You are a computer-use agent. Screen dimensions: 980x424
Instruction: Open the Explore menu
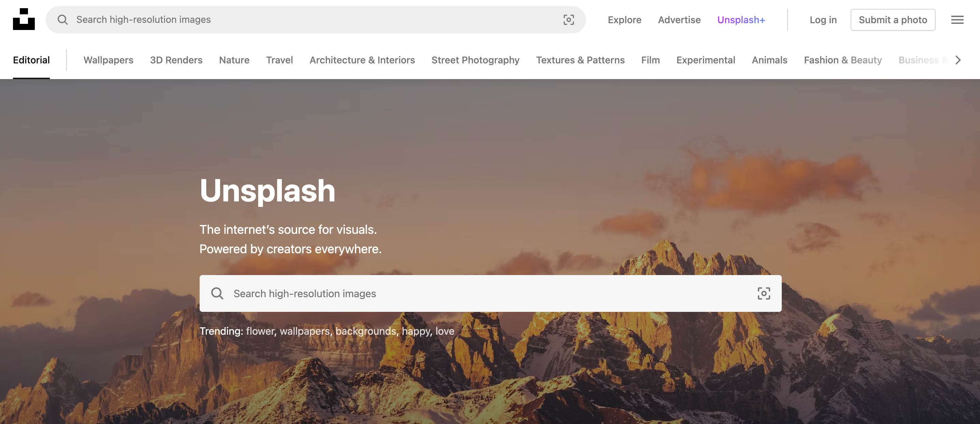pyautogui.click(x=624, y=20)
